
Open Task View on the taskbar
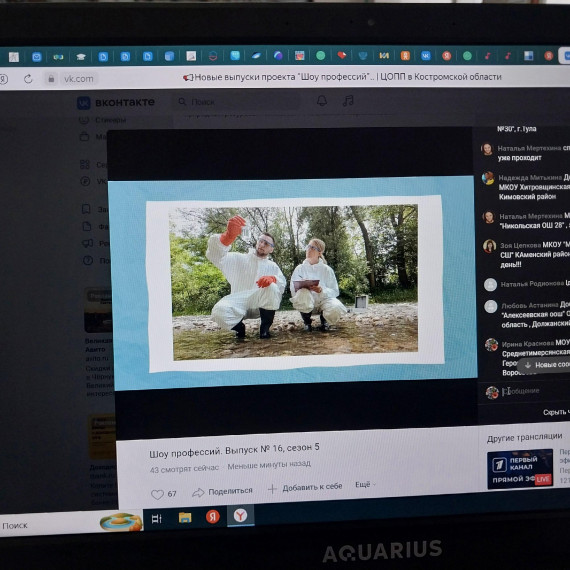tap(157, 518)
